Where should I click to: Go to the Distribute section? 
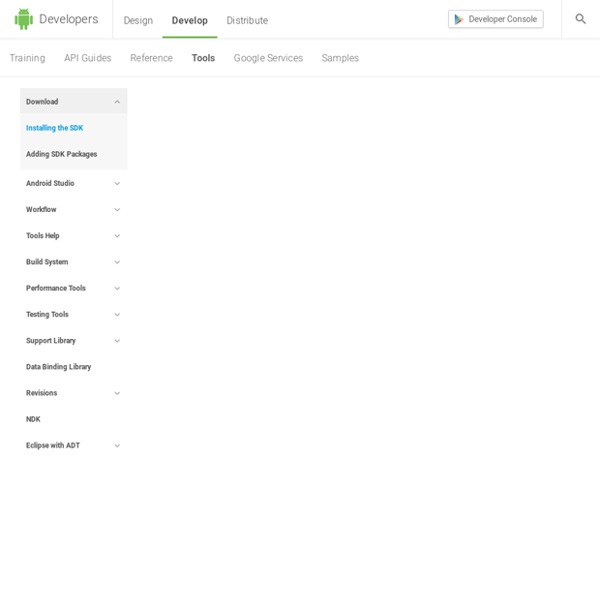247,20
